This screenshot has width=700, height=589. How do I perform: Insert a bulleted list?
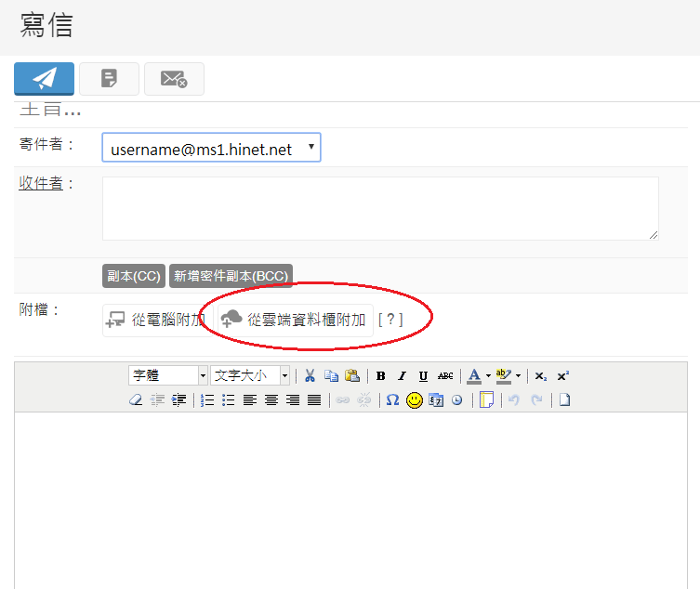[x=228, y=399]
